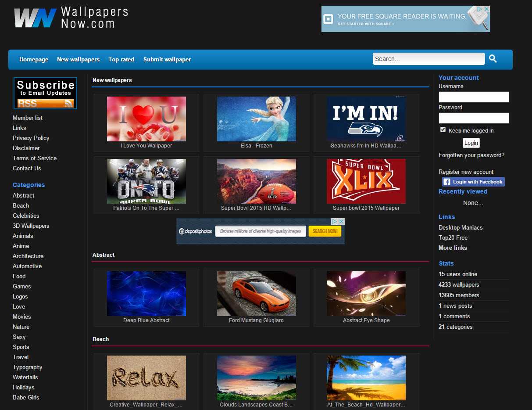This screenshot has width=532, height=410.
Task: Click the magnifying glass search icon
Action: [x=493, y=59]
